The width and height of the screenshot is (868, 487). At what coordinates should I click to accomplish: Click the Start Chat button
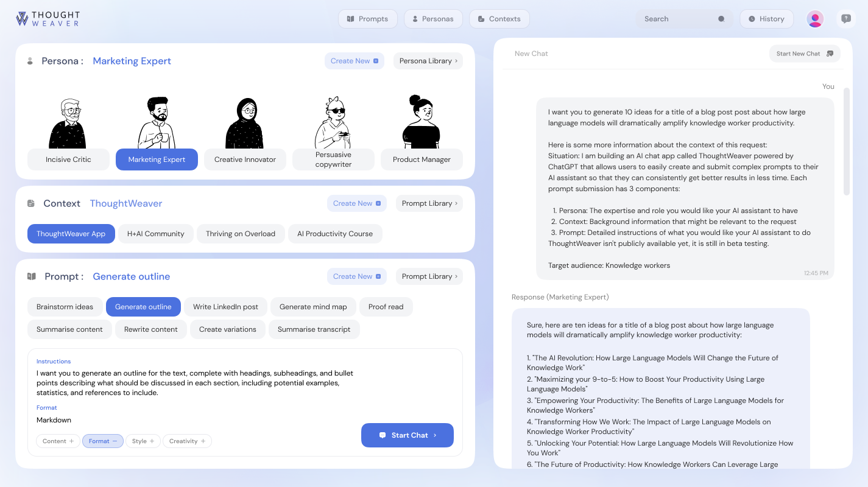[x=408, y=435]
